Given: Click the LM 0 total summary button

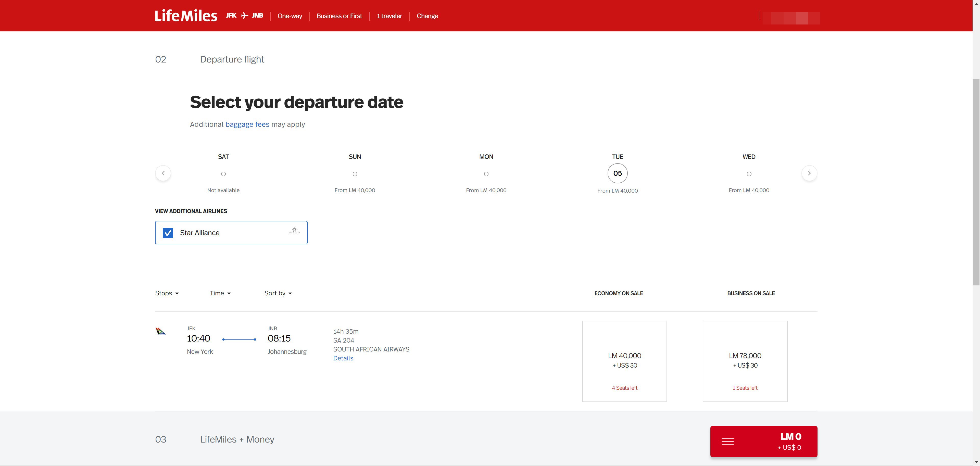Looking at the screenshot, I should tap(763, 442).
